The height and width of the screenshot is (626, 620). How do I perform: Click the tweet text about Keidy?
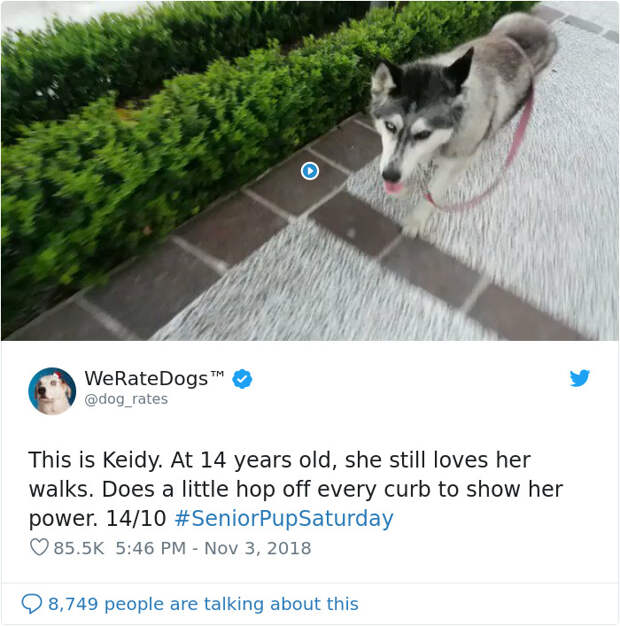pyautogui.click(x=295, y=489)
